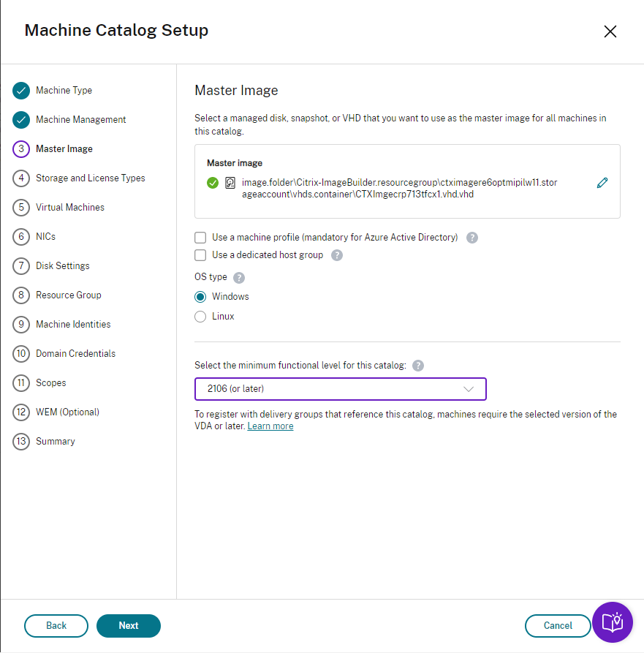Click the pencil icon to edit master image
The height and width of the screenshot is (653, 644).
tap(602, 184)
